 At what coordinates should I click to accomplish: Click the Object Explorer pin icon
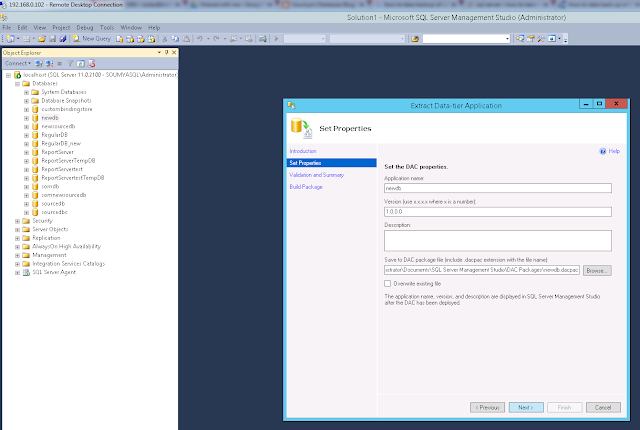[167, 53]
